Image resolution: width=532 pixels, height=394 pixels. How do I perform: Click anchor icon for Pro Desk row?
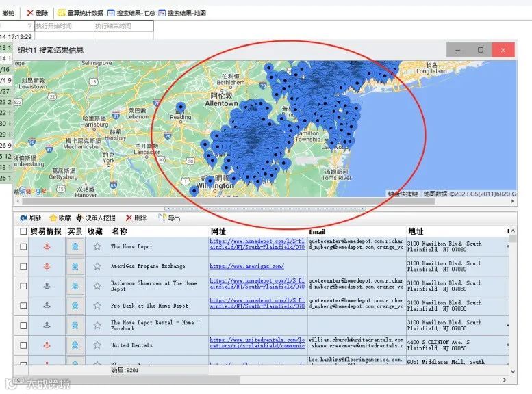(x=47, y=306)
